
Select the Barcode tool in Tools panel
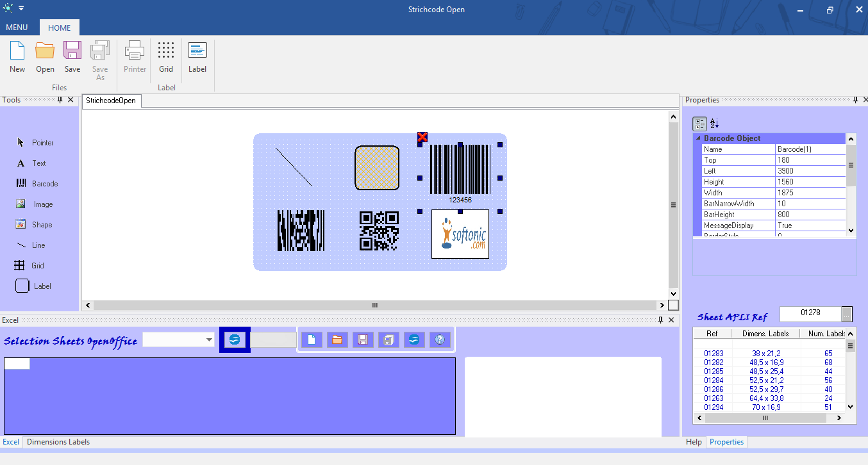coord(37,184)
